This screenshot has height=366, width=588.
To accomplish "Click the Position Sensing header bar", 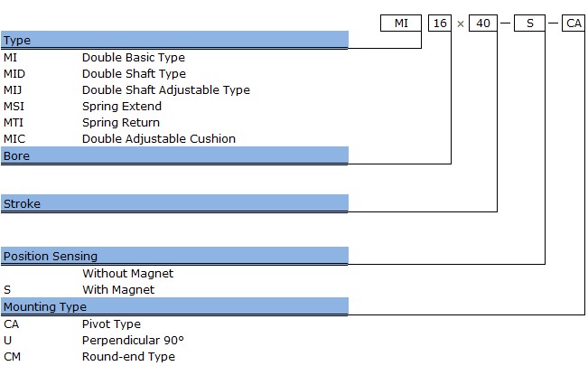I will [174, 256].
